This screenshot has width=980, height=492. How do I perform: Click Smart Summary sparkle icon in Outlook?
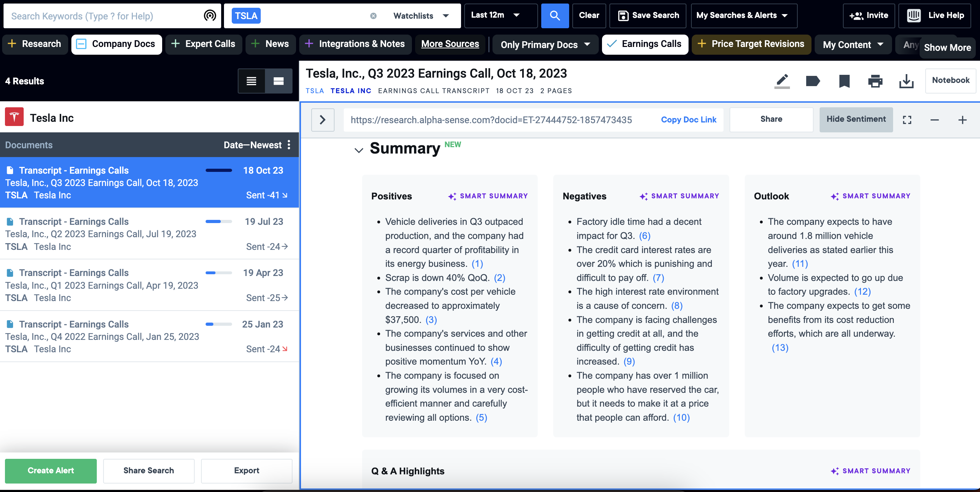[835, 197]
